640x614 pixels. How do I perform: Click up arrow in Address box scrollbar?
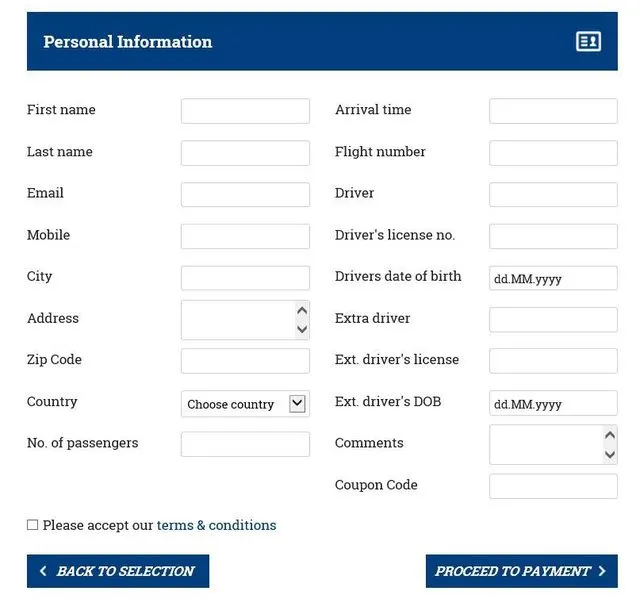pos(302,311)
